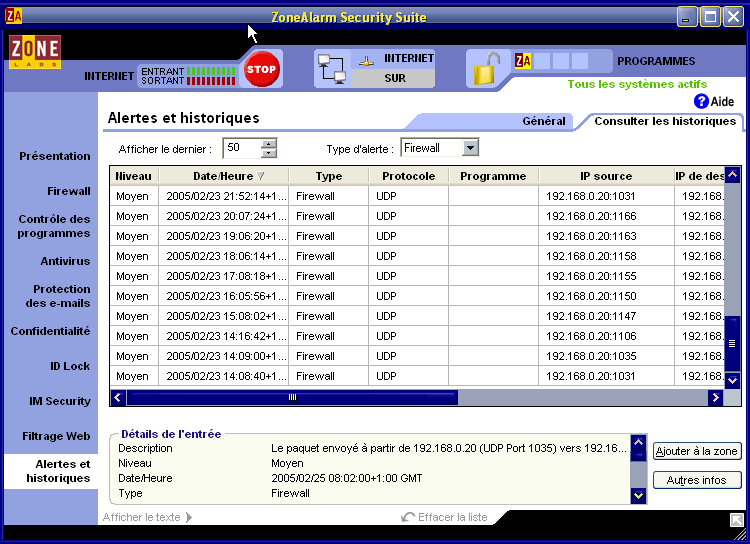This screenshot has height=544, width=750.
Task: Decrease the Afficher le dernier value
Action: [269, 153]
